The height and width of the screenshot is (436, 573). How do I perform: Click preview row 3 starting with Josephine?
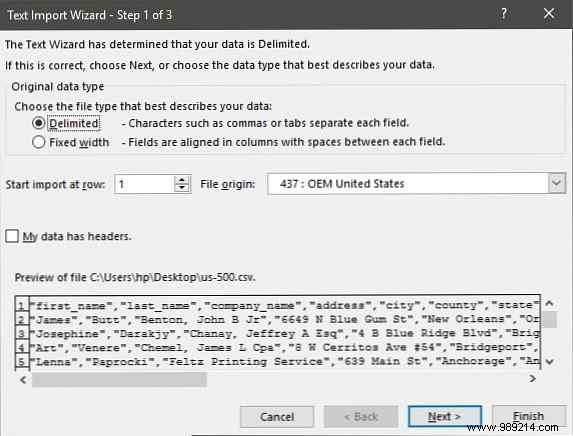[x=277, y=333]
